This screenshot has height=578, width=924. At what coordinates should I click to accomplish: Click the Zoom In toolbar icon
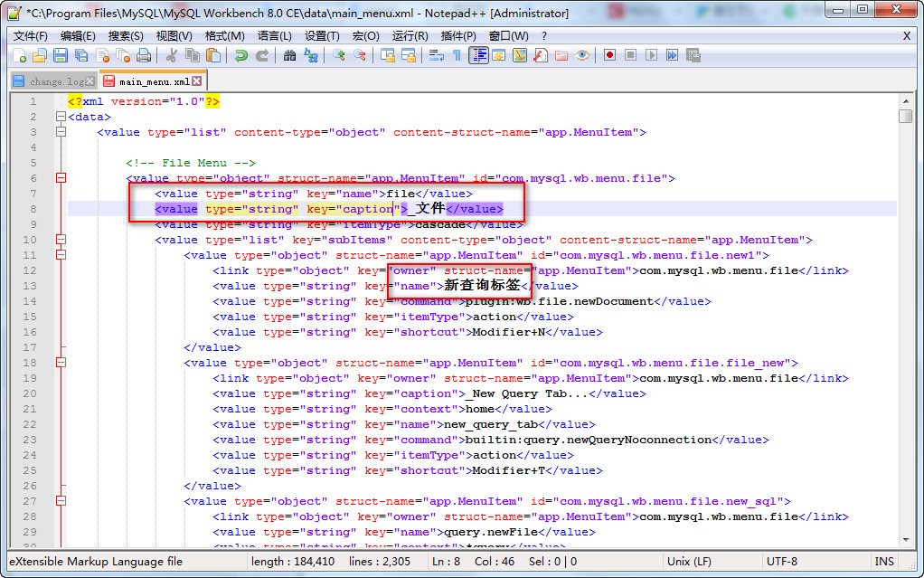point(339,56)
